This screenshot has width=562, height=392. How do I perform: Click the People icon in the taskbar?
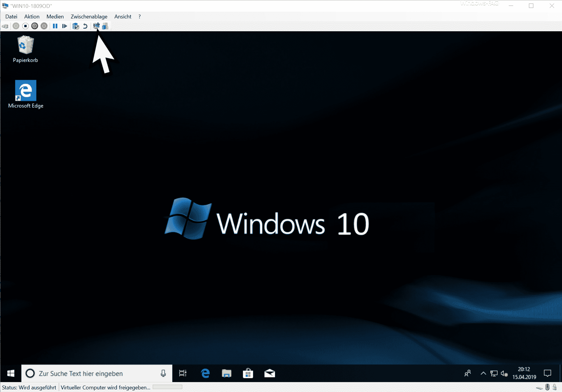click(x=468, y=373)
